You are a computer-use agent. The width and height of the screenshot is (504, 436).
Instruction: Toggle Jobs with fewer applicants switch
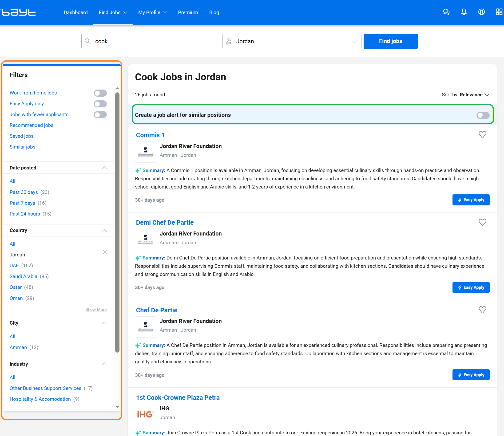(100, 115)
